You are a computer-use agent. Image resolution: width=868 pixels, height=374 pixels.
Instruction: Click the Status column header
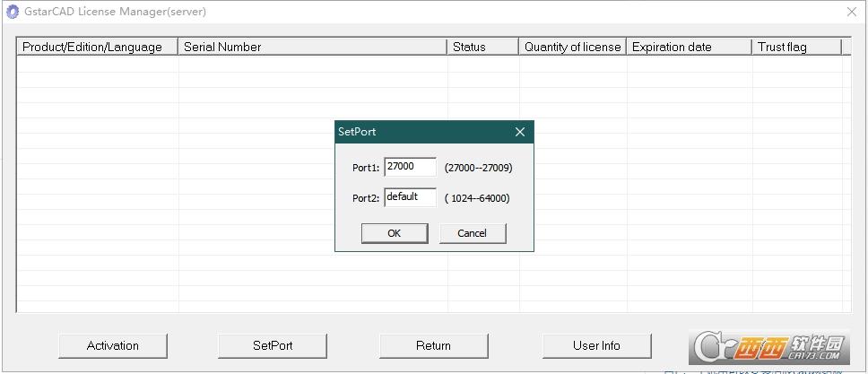tap(482, 48)
